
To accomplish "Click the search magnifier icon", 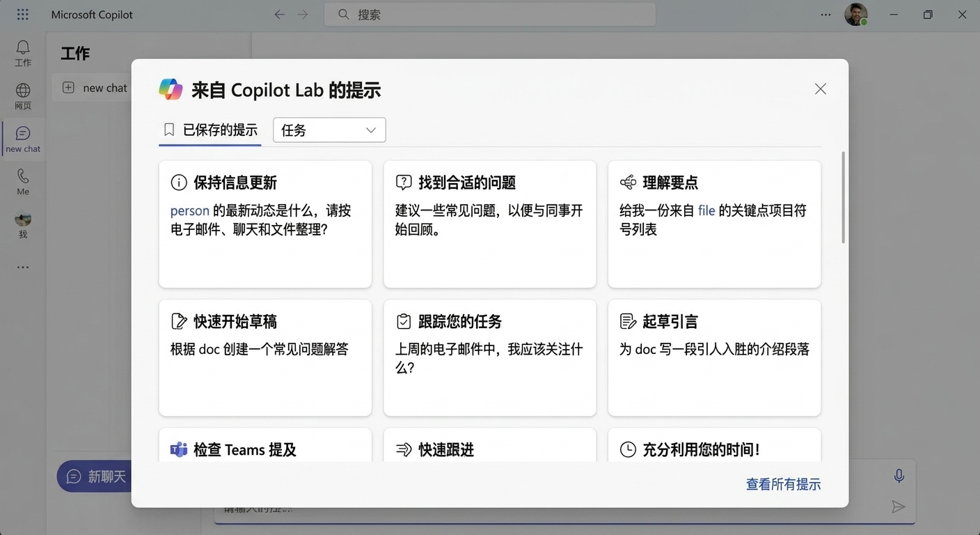I will tap(343, 14).
